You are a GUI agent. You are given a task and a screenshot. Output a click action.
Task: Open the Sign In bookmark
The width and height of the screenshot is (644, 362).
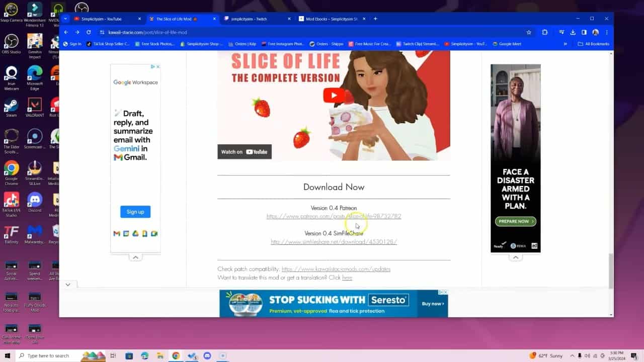(72, 44)
